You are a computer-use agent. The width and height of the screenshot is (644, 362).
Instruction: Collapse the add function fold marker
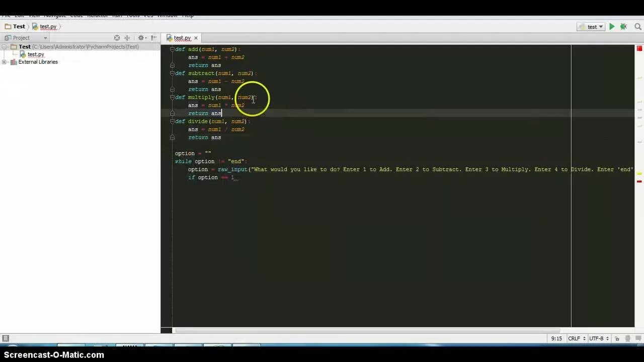(172, 49)
